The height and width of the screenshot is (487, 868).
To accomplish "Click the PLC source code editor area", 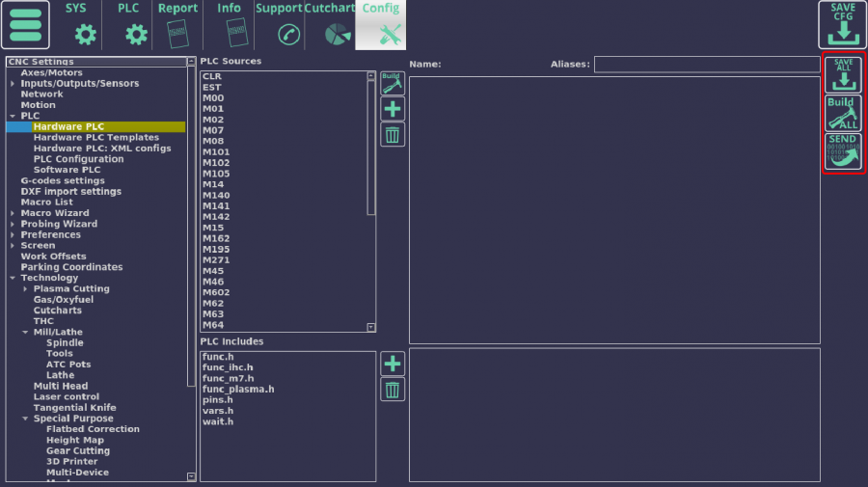I will pos(614,210).
